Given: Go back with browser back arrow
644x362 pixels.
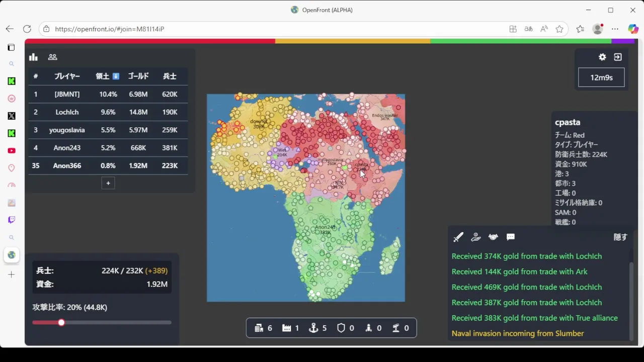Looking at the screenshot, I should pos(10,29).
